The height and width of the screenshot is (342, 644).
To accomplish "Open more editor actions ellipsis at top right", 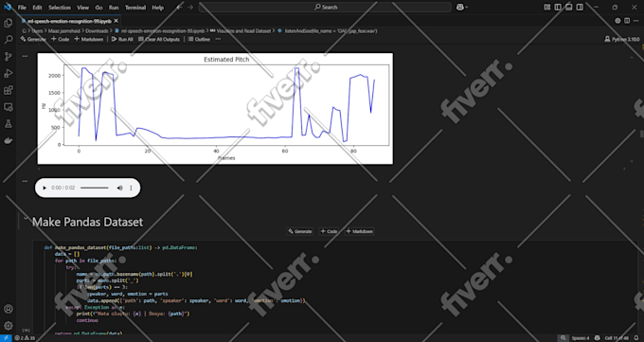I will 636,21.
